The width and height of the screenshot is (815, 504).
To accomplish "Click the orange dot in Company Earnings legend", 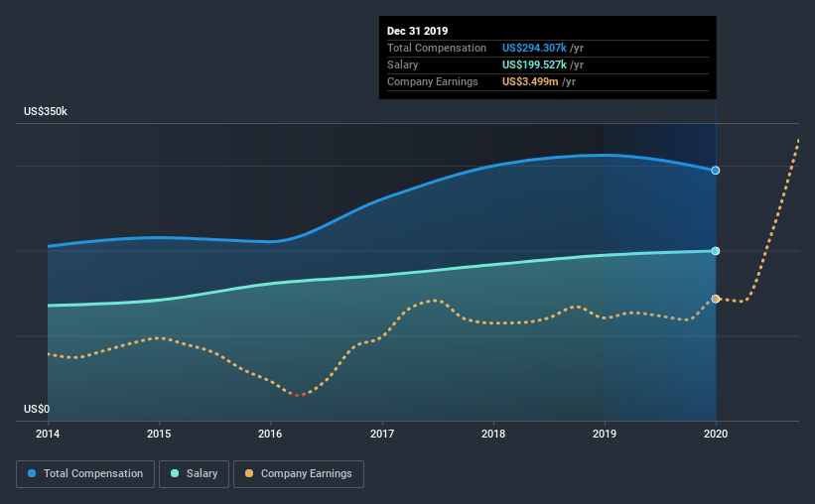I will 249,473.
